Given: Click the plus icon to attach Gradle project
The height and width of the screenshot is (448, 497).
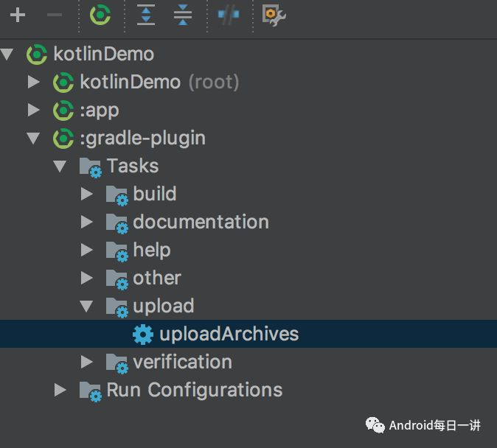Looking at the screenshot, I should pyautogui.click(x=18, y=15).
